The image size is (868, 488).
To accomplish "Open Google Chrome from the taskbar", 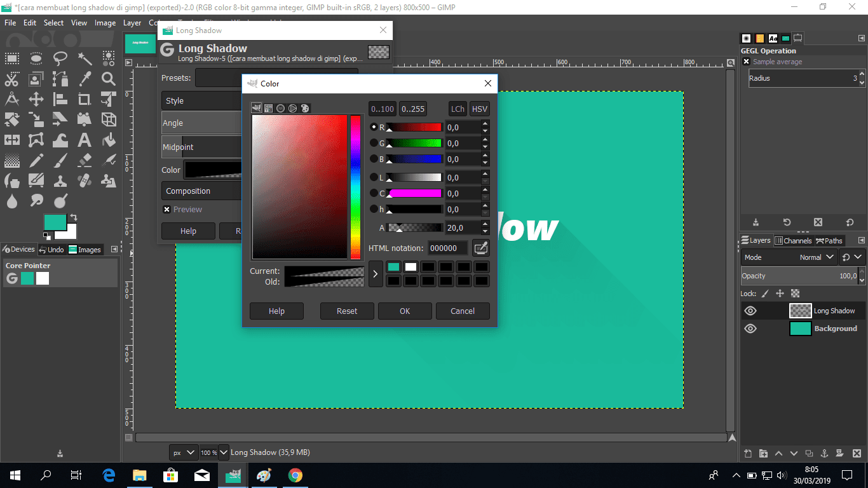I will [295, 475].
